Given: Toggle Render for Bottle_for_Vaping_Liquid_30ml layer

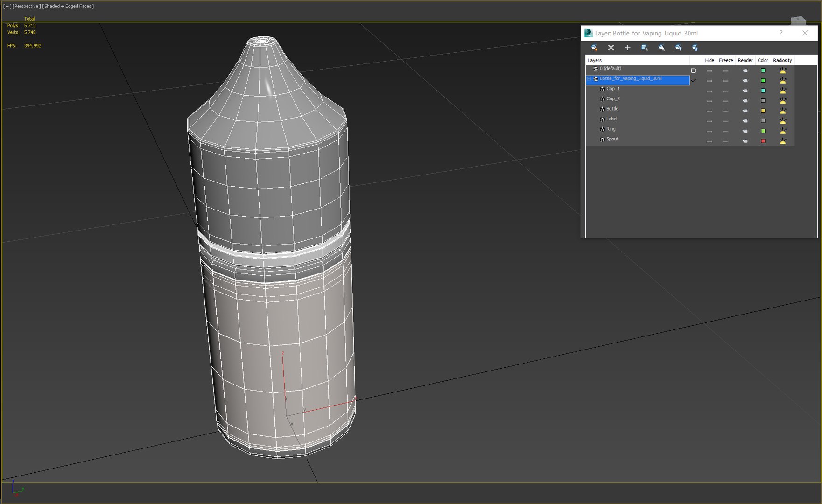Looking at the screenshot, I should [x=745, y=81].
